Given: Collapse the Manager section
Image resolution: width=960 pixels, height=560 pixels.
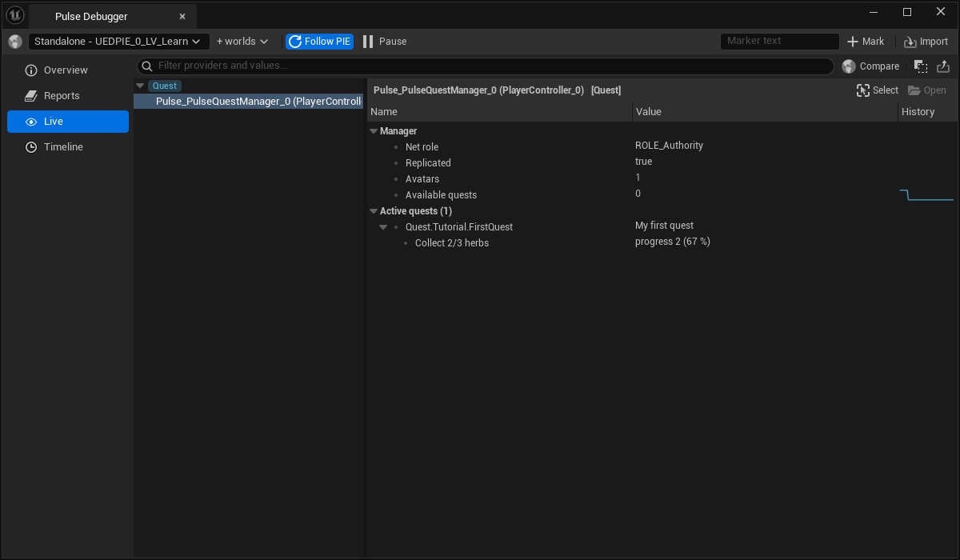Looking at the screenshot, I should 374,131.
